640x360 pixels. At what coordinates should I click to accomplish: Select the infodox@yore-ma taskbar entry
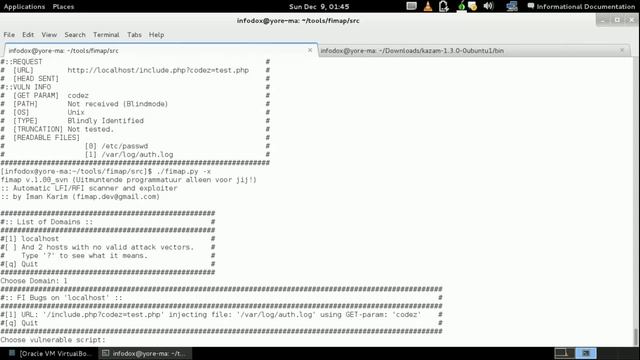[145, 353]
